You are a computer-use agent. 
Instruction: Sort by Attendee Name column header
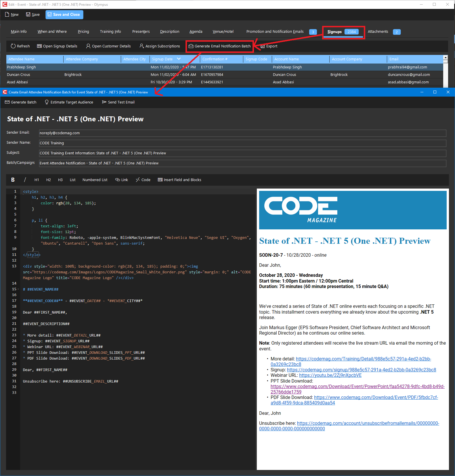pos(35,59)
